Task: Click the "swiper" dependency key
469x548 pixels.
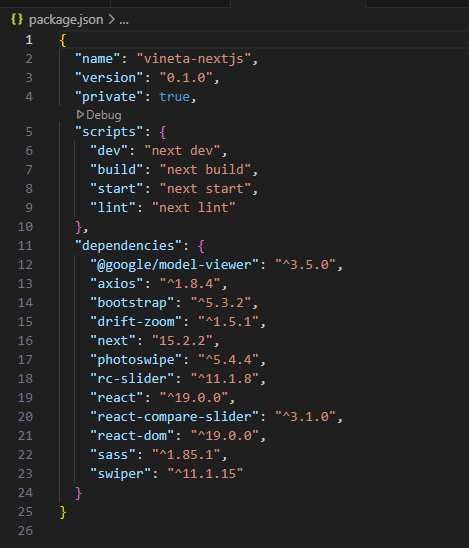Action: pyautogui.click(x=121, y=474)
